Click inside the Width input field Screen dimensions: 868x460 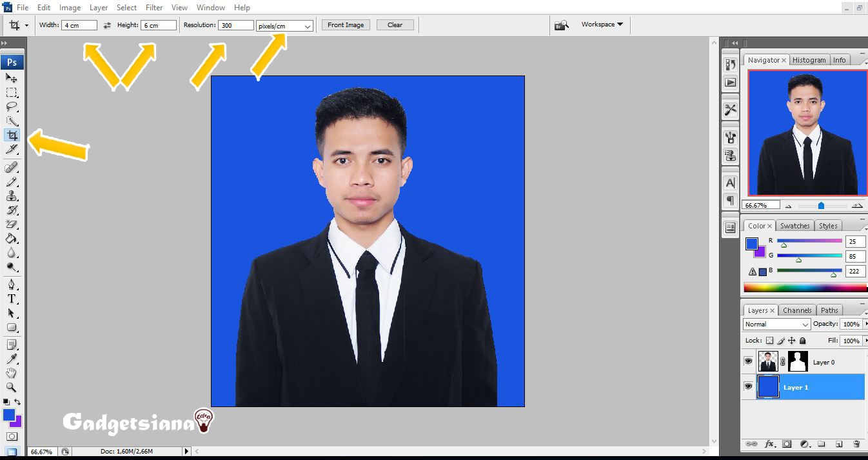79,25
